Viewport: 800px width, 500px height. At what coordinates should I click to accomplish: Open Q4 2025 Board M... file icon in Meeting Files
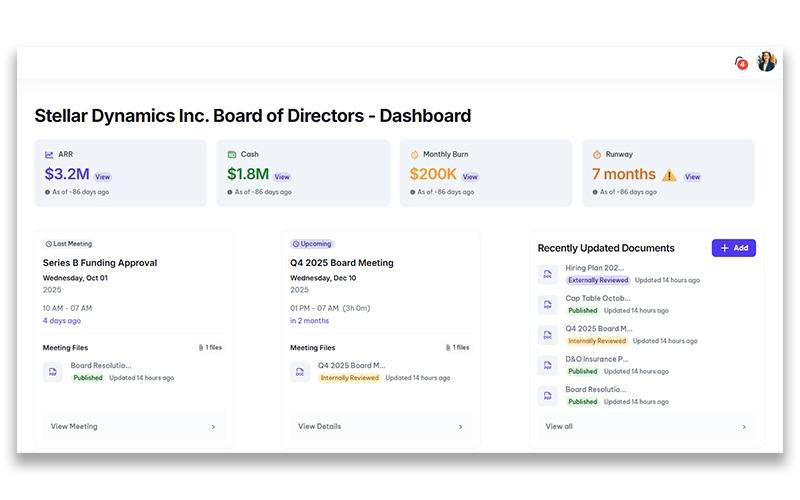[x=300, y=372]
